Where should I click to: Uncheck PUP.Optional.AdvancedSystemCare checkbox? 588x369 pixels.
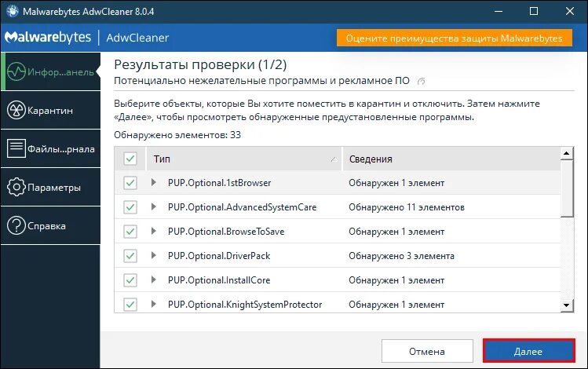(130, 207)
